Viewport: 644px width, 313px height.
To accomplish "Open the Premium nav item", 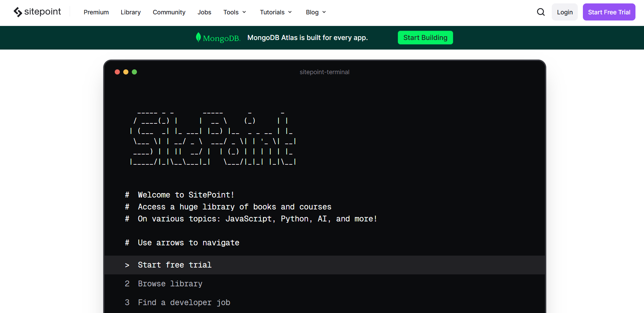I will pyautogui.click(x=96, y=12).
